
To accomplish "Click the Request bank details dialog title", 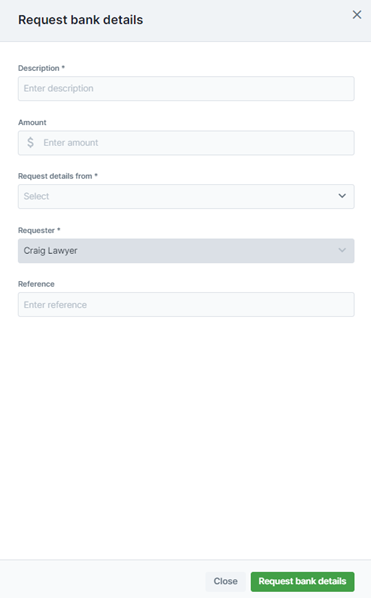I will coord(80,20).
